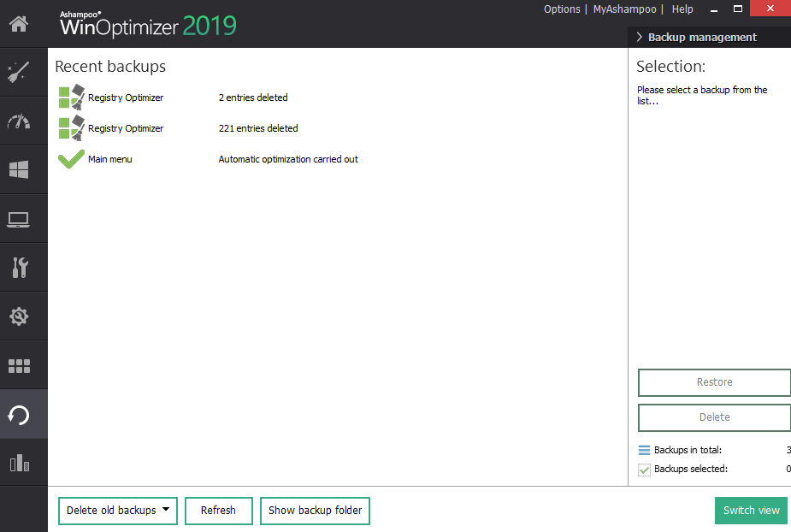This screenshot has height=532, width=791.
Task: Open the laptop system analysis icon
Action: tap(19, 219)
